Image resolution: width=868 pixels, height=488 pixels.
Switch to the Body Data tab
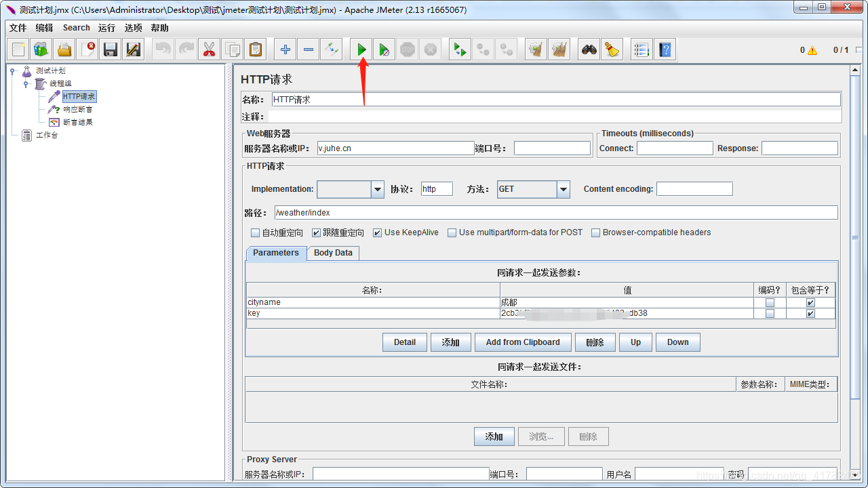333,253
